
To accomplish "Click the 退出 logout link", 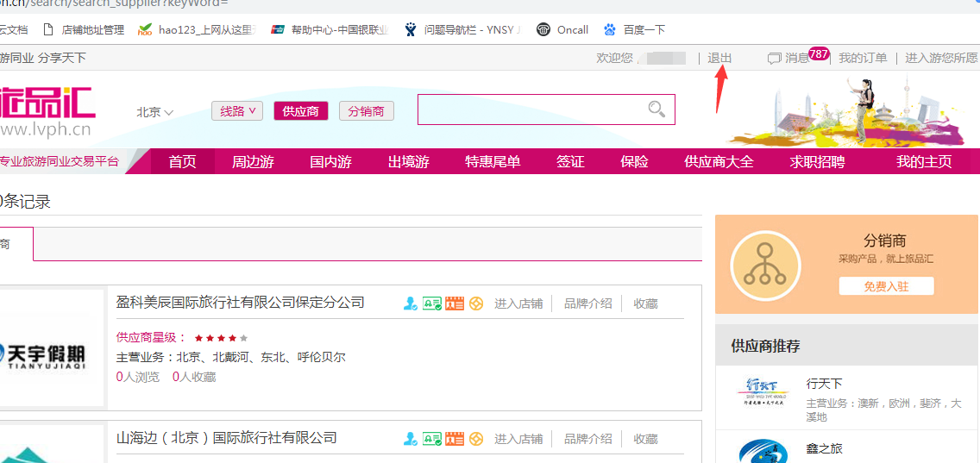I will pyautogui.click(x=719, y=58).
